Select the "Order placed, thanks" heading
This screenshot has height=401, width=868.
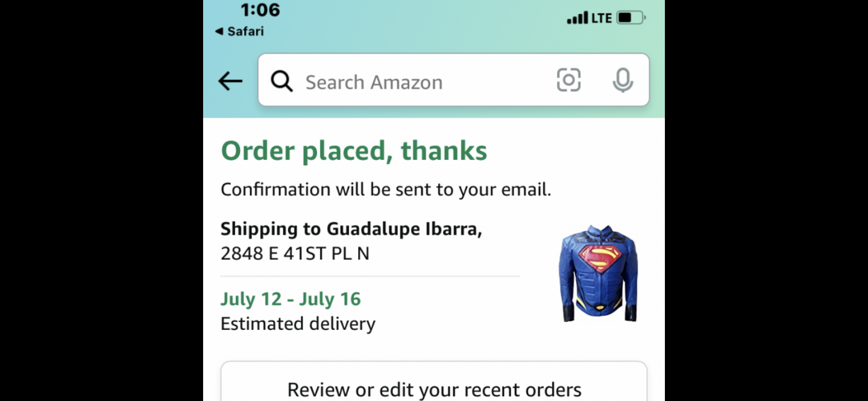(x=354, y=151)
